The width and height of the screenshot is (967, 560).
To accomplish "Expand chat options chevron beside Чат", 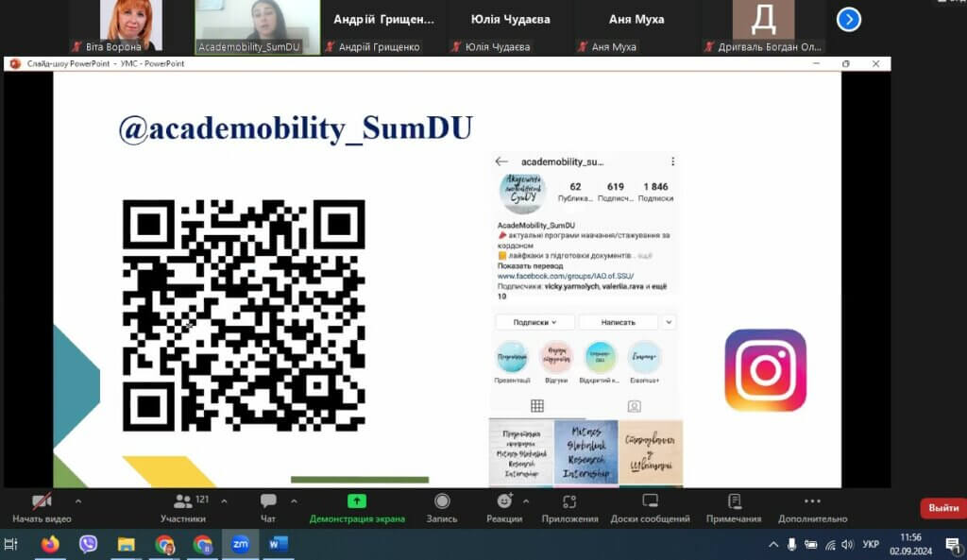I will [x=295, y=502].
